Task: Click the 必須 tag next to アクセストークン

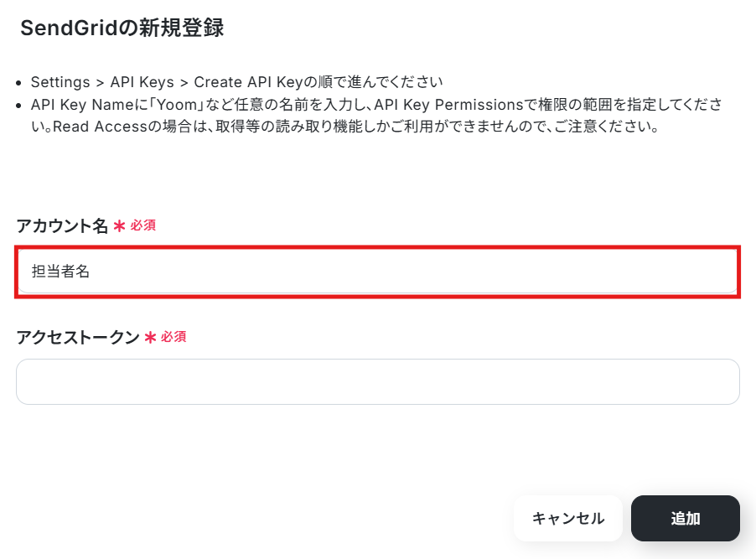Action: (173, 337)
